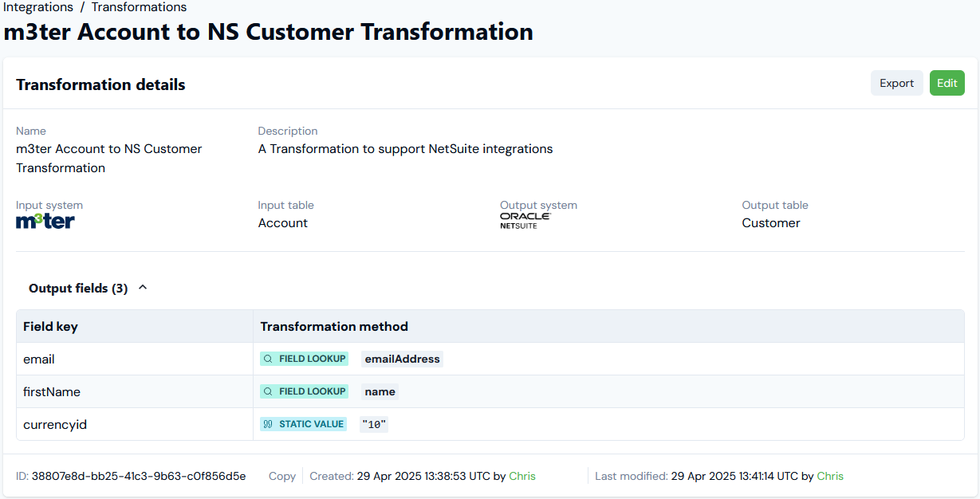The image size is (980, 499).
Task: Open Chris's profile beside Last modified date
Action: coord(830,476)
